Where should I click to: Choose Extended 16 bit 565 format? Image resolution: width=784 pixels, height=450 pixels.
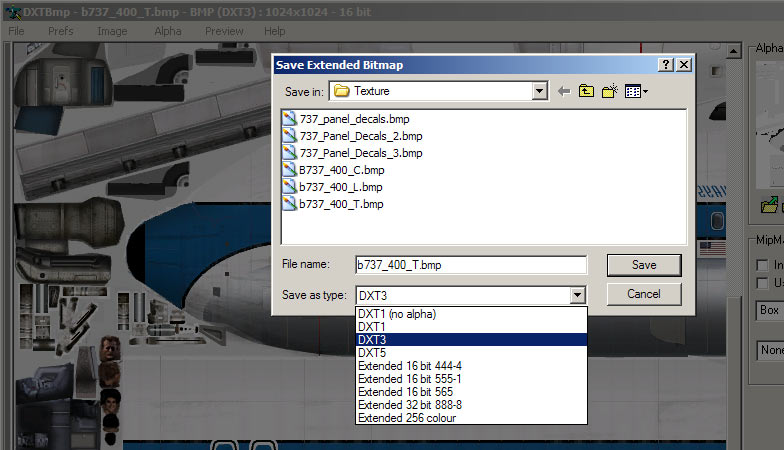click(471, 392)
